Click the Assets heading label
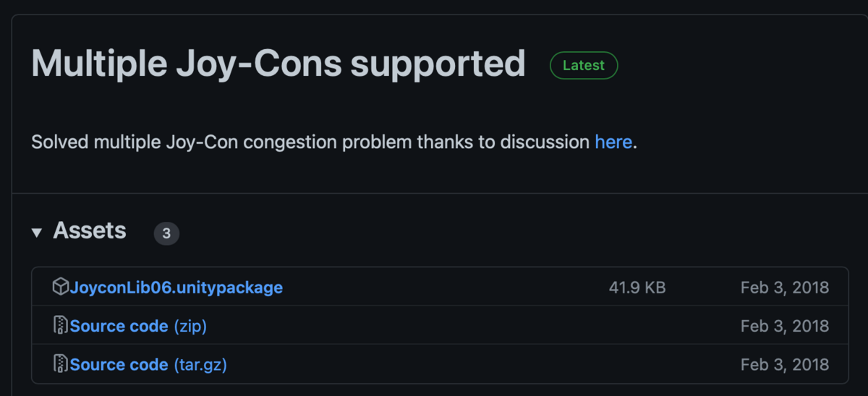Viewport: 868px width, 396px height. 90,231
